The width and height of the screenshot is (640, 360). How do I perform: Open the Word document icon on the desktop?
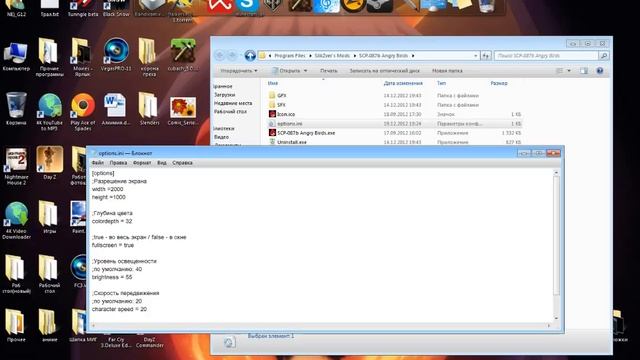click(115, 106)
